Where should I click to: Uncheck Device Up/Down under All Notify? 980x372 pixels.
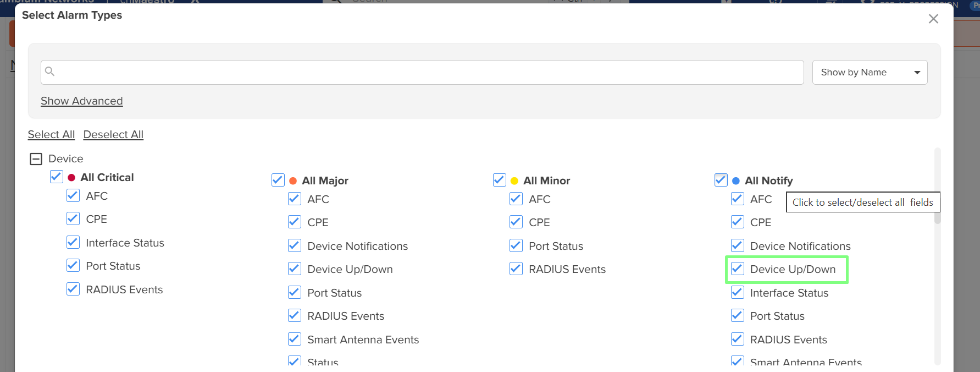click(x=737, y=269)
